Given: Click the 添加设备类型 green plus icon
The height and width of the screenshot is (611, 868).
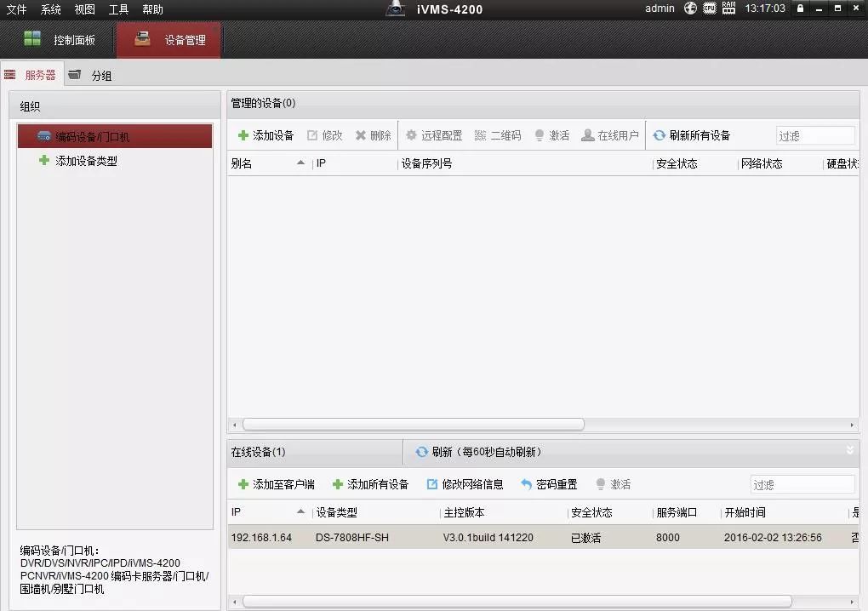Looking at the screenshot, I should [43, 161].
